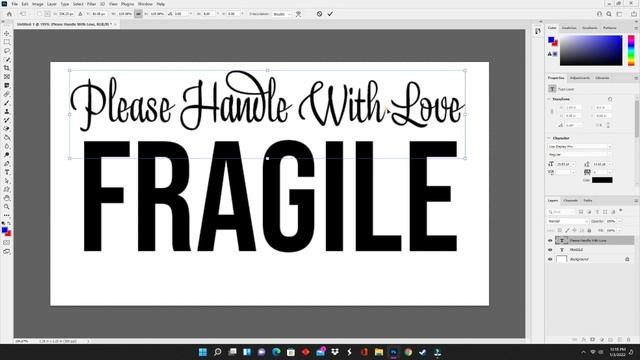Open the font size dropdown in Properties
The image size is (640, 360).
(x=573, y=164)
